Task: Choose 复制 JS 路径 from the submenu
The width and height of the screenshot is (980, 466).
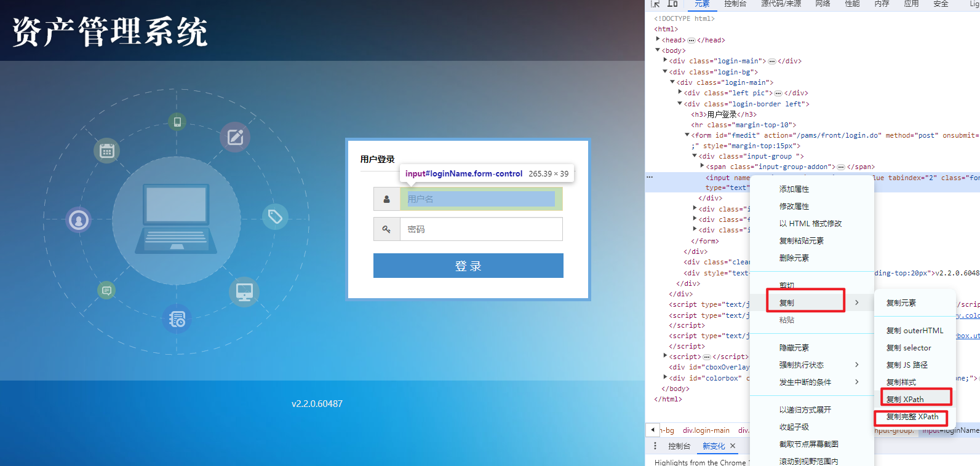Action: click(915, 365)
